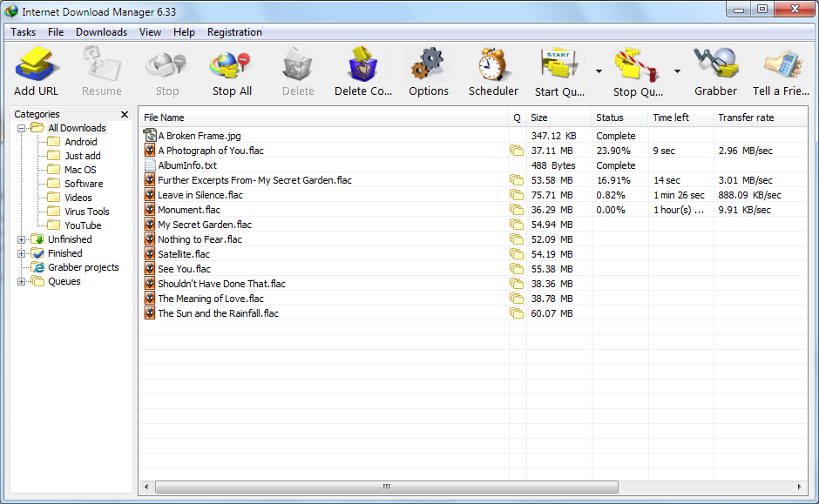The image size is (819, 504).
Task: Open the File menu
Action: tap(56, 32)
